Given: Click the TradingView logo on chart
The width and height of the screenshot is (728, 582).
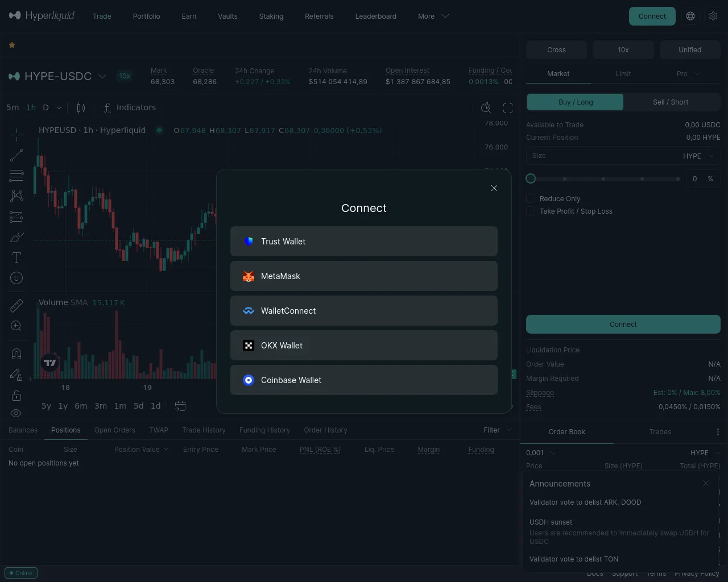Looking at the screenshot, I should coord(50,362).
